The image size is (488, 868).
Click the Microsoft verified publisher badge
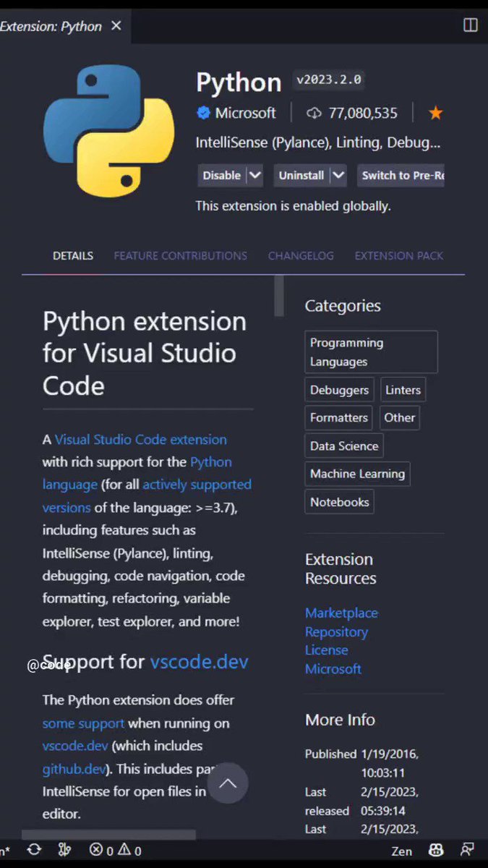[204, 113]
